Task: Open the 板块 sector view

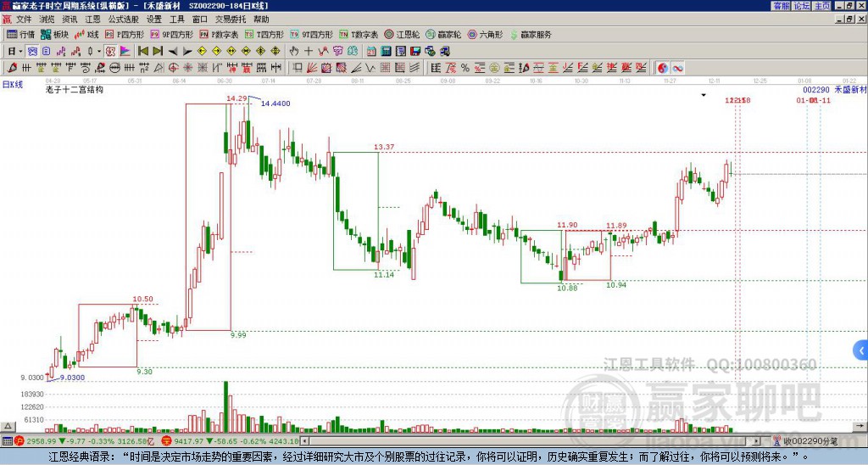Action: (54, 34)
